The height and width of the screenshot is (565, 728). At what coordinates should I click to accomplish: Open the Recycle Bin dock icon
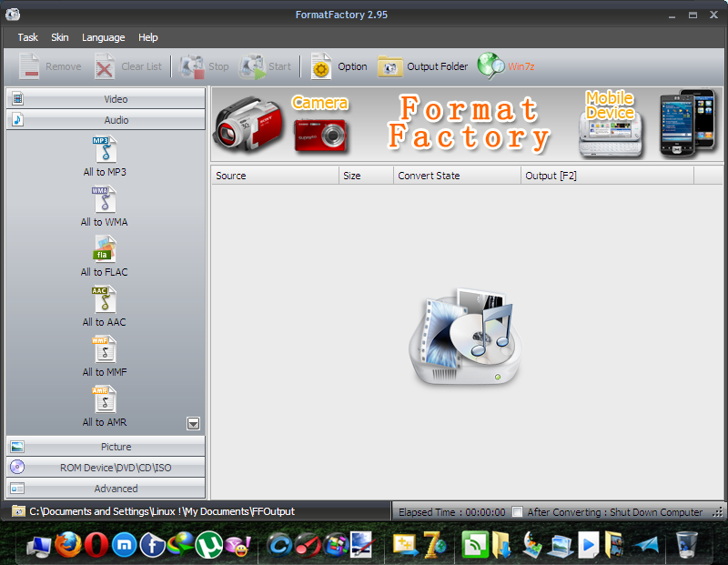pyautogui.click(x=687, y=544)
